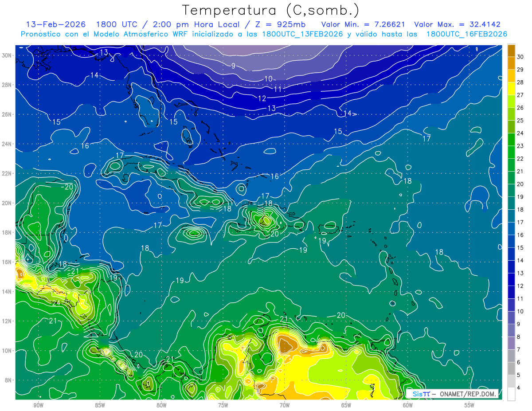Click the pressure level text 'Z = 925mb'
This screenshot has height=411, width=532.
pyautogui.click(x=280, y=24)
